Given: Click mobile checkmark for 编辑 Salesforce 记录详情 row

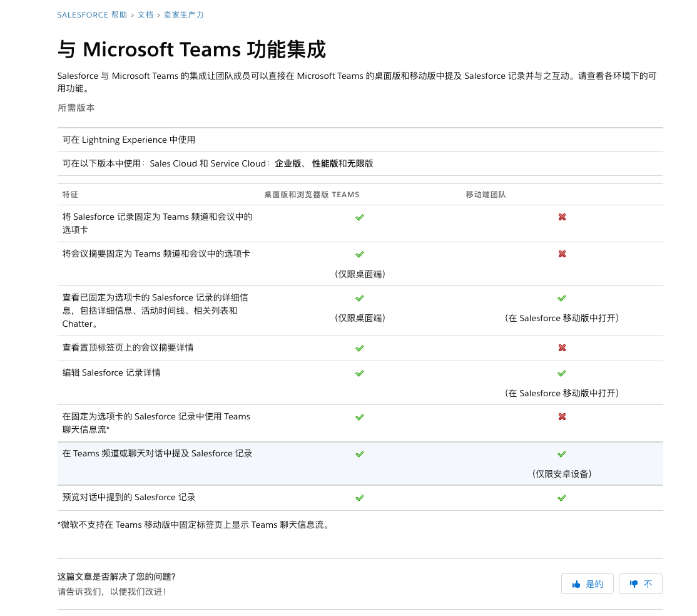Looking at the screenshot, I should point(562,373).
